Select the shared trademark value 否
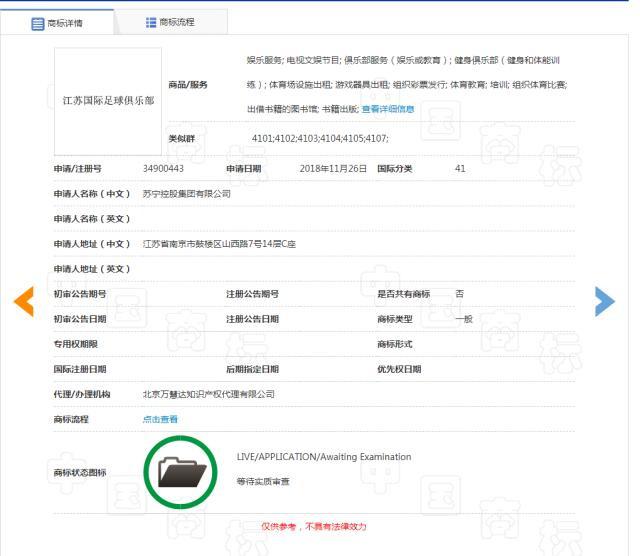This screenshot has height=556, width=640. [x=460, y=294]
